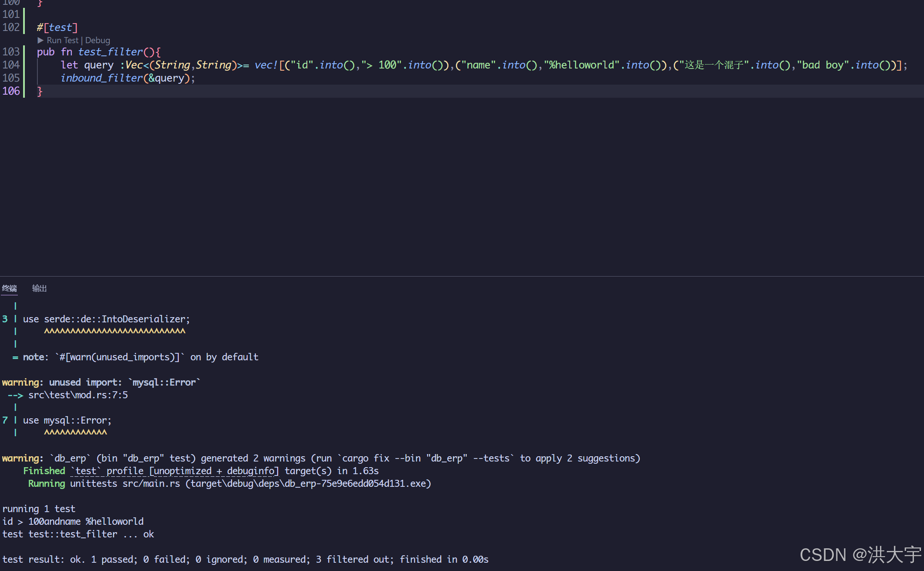
Task: Click line number 102 in the gutter
Action: tap(11, 27)
